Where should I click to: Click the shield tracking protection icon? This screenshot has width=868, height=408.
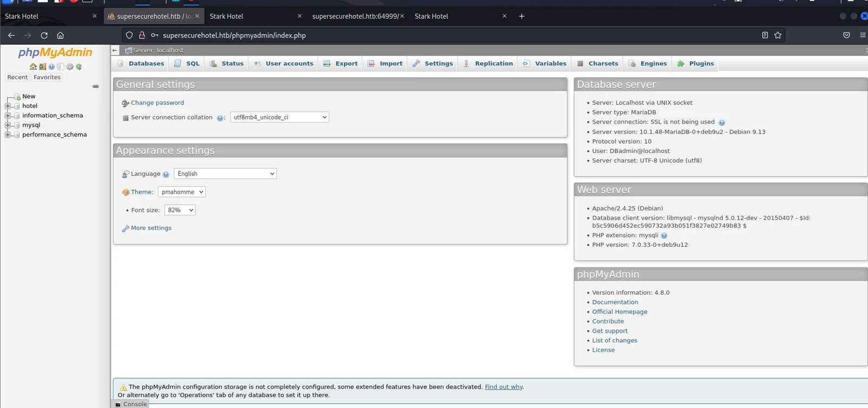tap(129, 35)
